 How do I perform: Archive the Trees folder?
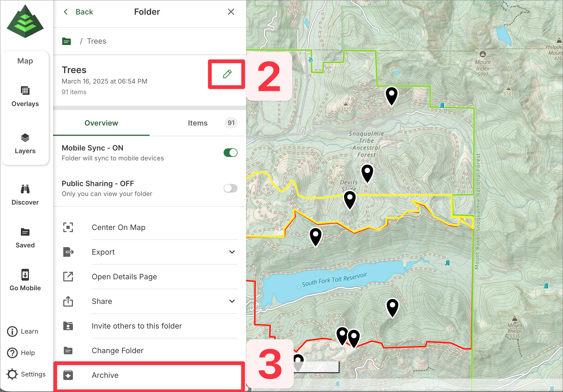pos(105,375)
